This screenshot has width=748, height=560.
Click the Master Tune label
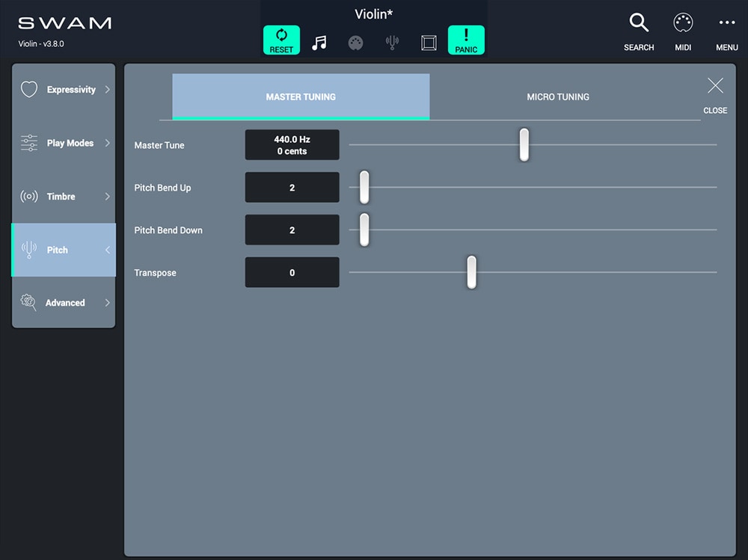click(x=159, y=145)
